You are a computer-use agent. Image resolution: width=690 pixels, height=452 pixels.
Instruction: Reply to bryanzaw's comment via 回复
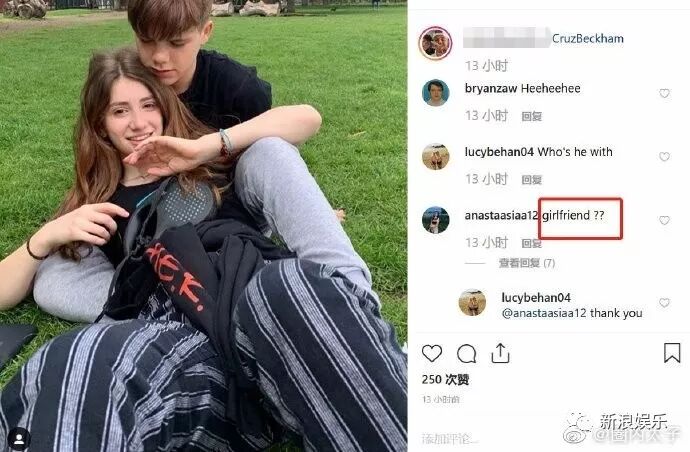coord(532,116)
